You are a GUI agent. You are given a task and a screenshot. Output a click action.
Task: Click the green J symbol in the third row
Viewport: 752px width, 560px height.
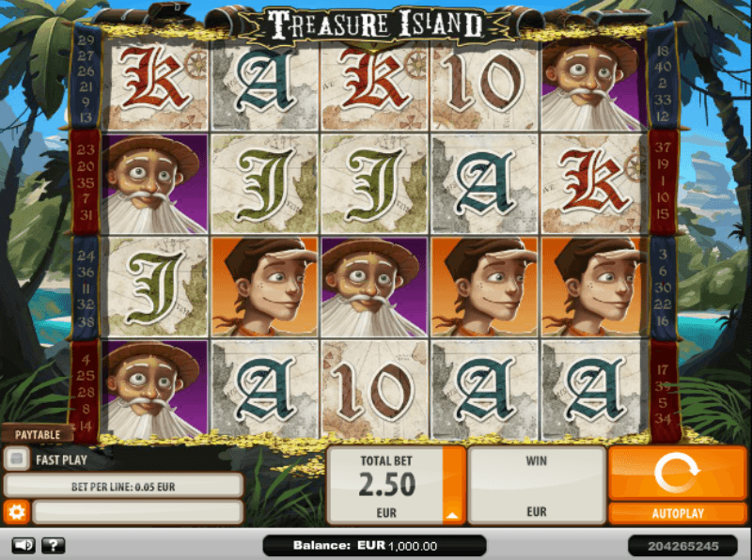point(154,287)
